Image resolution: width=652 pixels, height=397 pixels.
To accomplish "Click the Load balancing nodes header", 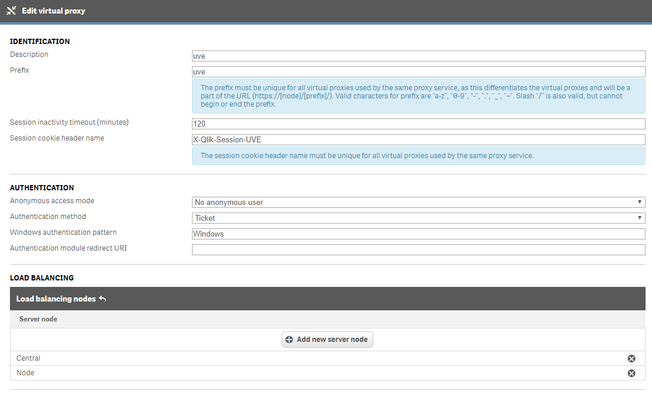I will [328, 298].
